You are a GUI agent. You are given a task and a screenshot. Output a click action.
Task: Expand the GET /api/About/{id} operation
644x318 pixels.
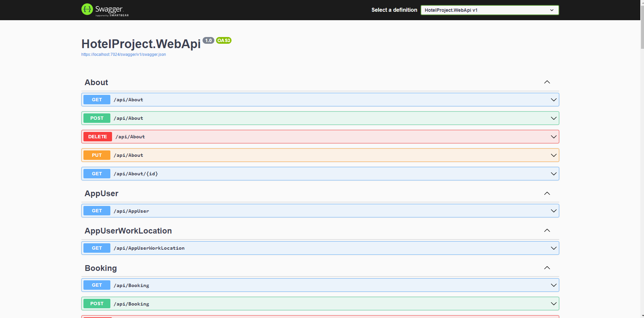553,174
